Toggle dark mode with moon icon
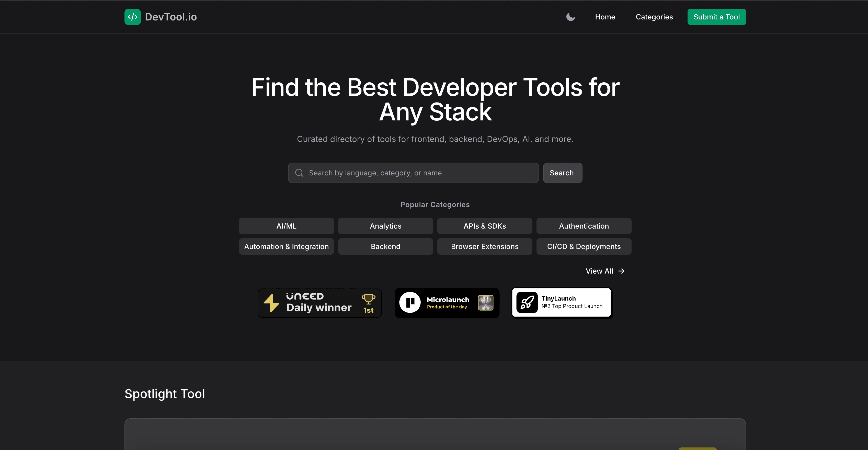 [x=570, y=17]
